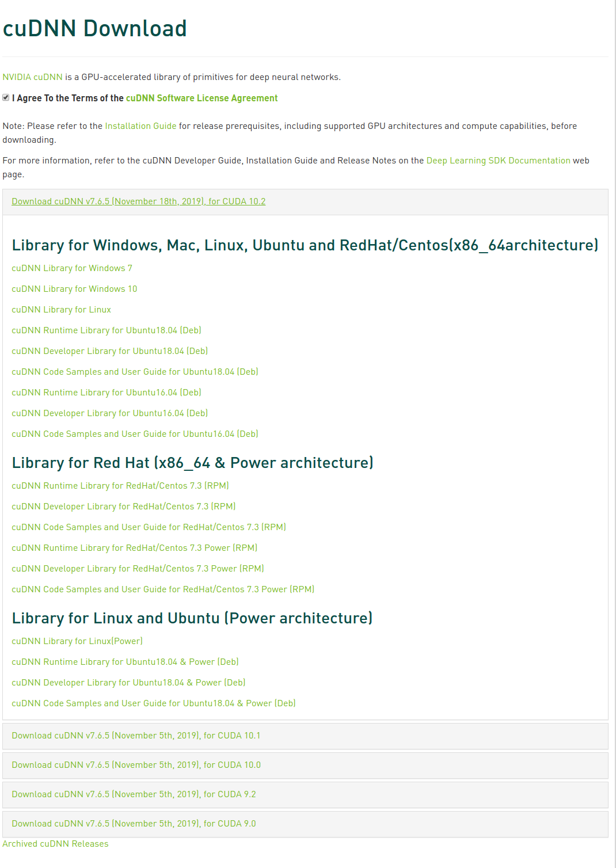Uncheck the license agreement terms checkbox

click(x=6, y=98)
